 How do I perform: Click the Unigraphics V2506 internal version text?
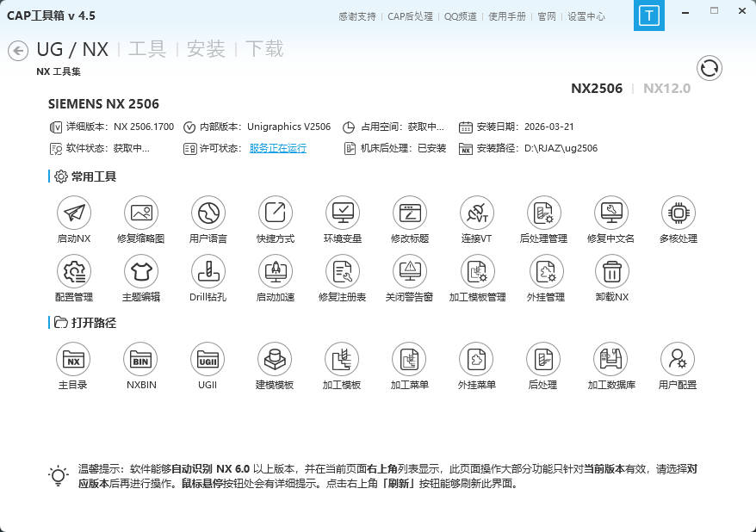coord(288,127)
